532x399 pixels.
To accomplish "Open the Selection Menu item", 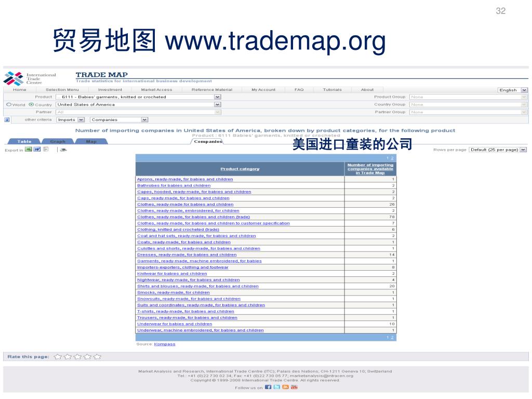I will point(62,89).
